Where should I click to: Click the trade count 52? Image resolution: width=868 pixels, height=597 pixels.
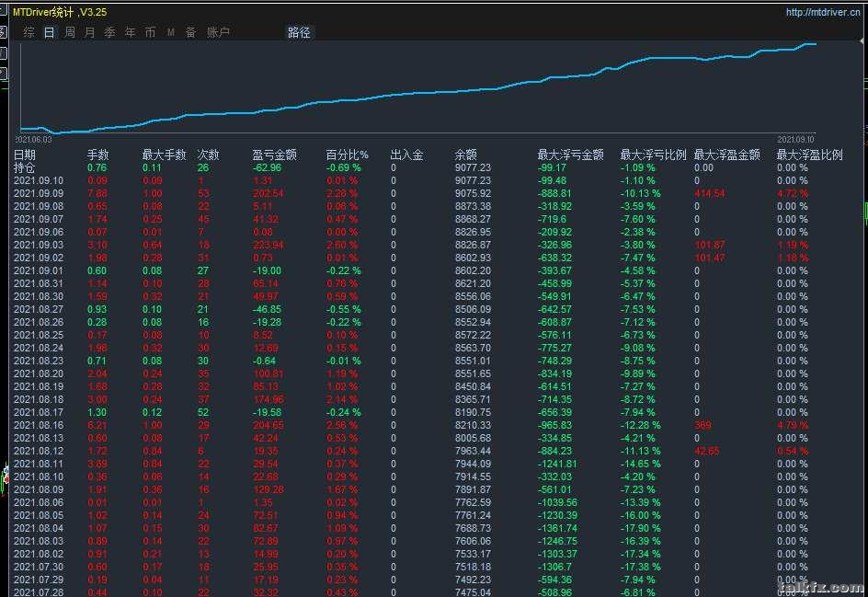coord(203,412)
